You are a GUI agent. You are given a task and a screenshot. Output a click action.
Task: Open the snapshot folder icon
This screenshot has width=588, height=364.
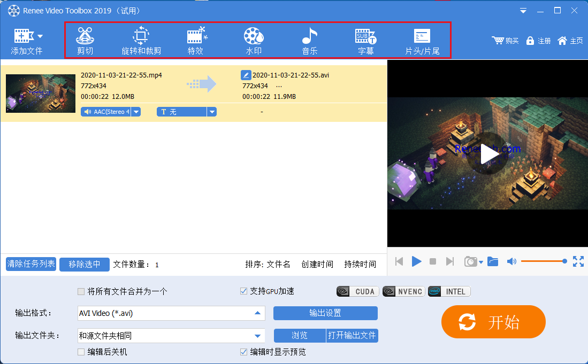tap(493, 261)
